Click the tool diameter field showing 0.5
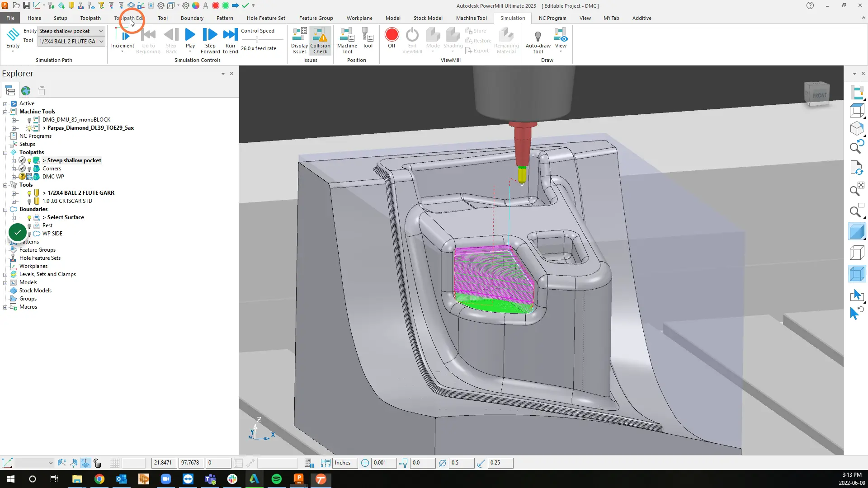868x488 pixels. point(462,463)
